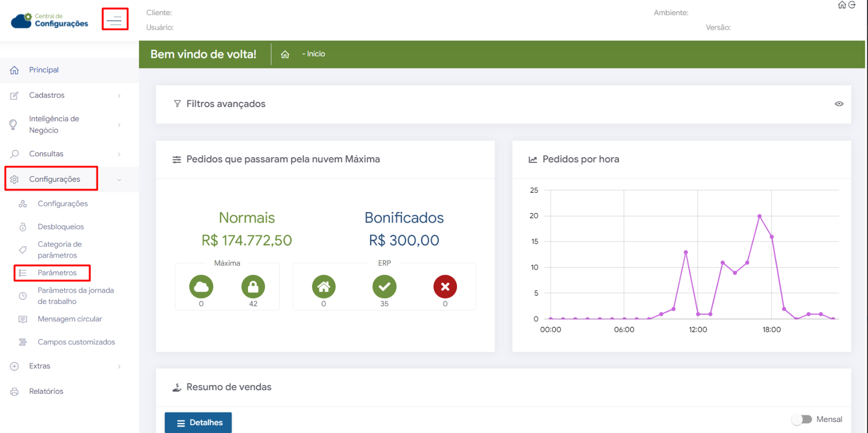Toggle the Mensal switch
Image resolution: width=868 pixels, height=433 pixels.
click(x=802, y=419)
